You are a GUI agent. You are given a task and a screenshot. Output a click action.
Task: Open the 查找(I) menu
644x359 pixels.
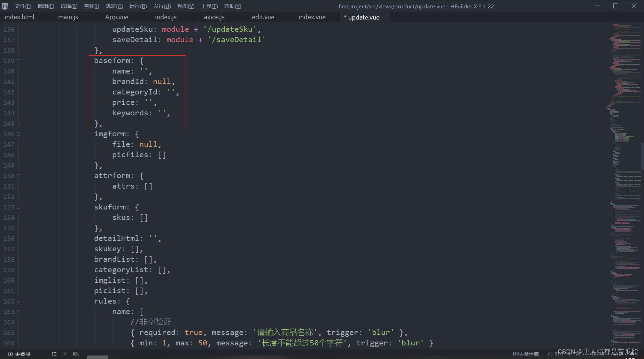pyautogui.click(x=92, y=6)
